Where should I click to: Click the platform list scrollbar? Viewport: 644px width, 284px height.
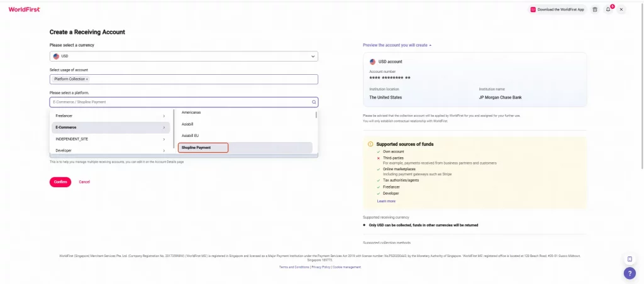316,115
